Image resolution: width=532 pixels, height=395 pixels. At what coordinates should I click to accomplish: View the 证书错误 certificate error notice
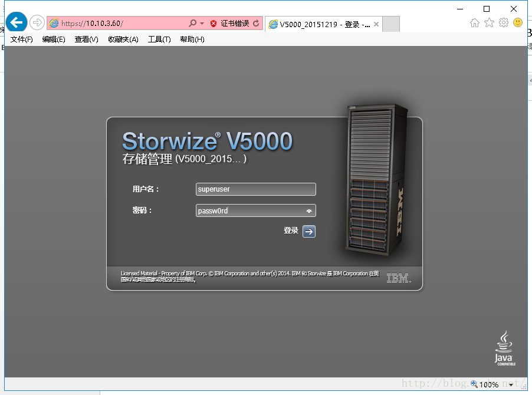click(x=235, y=24)
